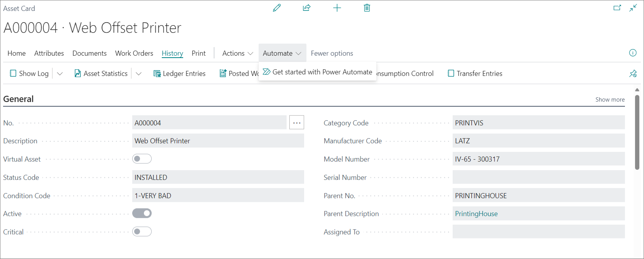Screen dimensions: 644x259
Task: Expand the Show Log dropdown arrow
Action: tap(60, 74)
